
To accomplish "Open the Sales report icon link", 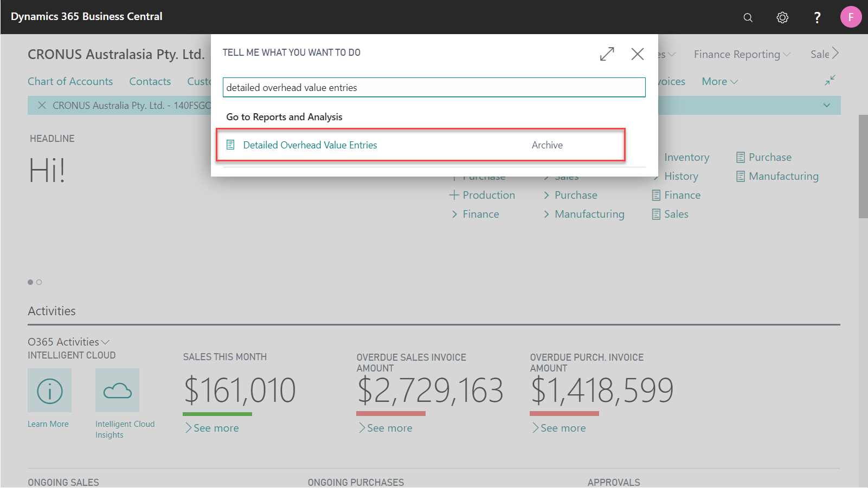I will click(670, 214).
